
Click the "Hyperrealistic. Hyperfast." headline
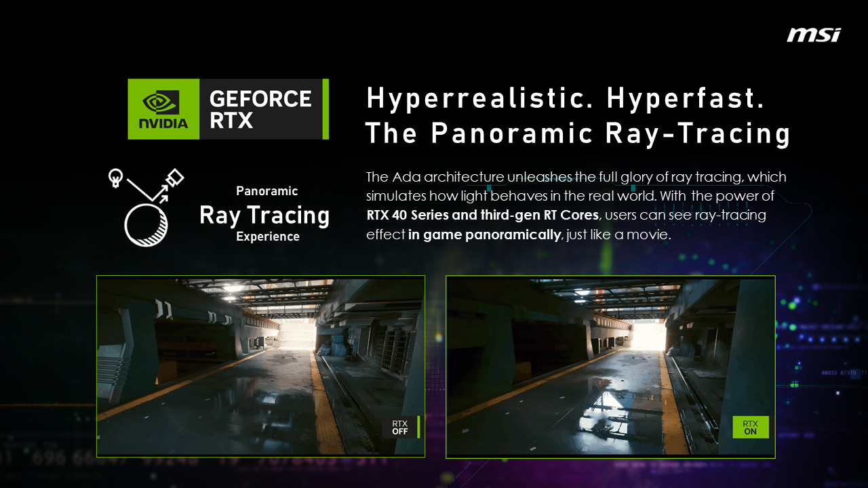[566, 99]
